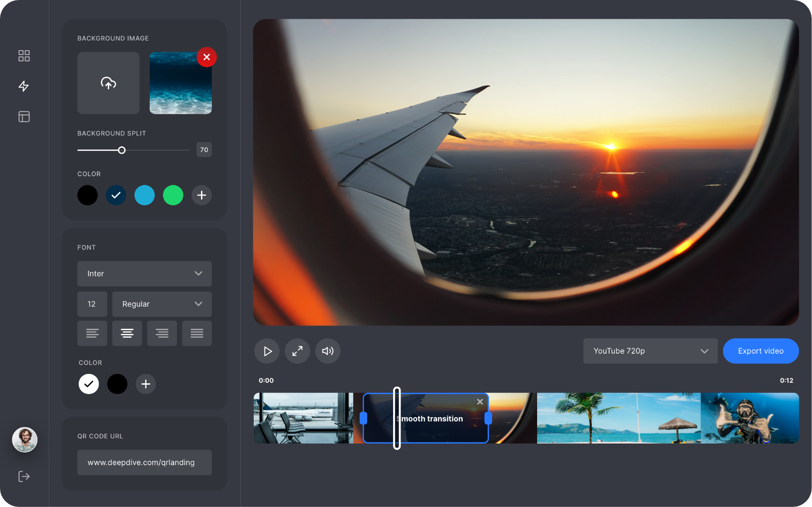Select the lightning bolt tool in the sidebar
This screenshot has width=812, height=507.
pyautogui.click(x=24, y=86)
